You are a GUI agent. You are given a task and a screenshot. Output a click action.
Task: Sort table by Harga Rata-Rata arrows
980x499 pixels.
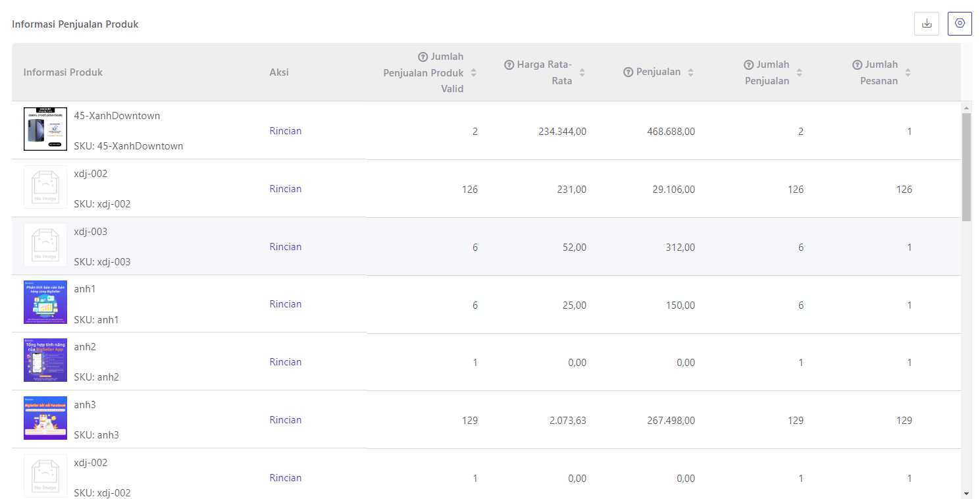coord(582,72)
